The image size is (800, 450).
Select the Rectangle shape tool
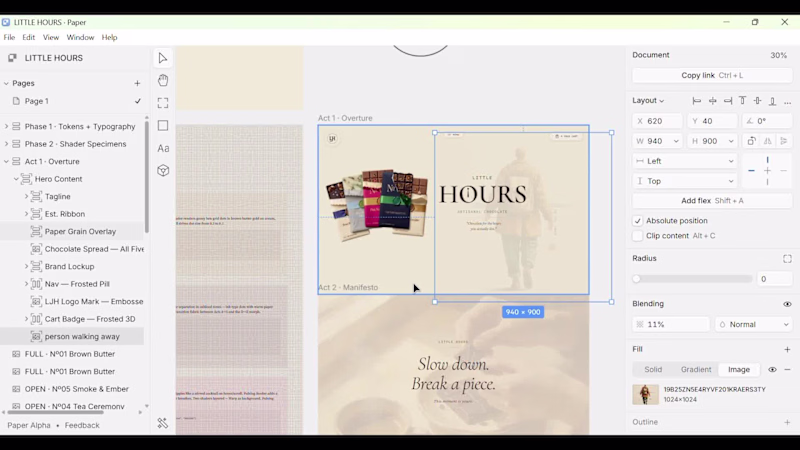point(163,126)
